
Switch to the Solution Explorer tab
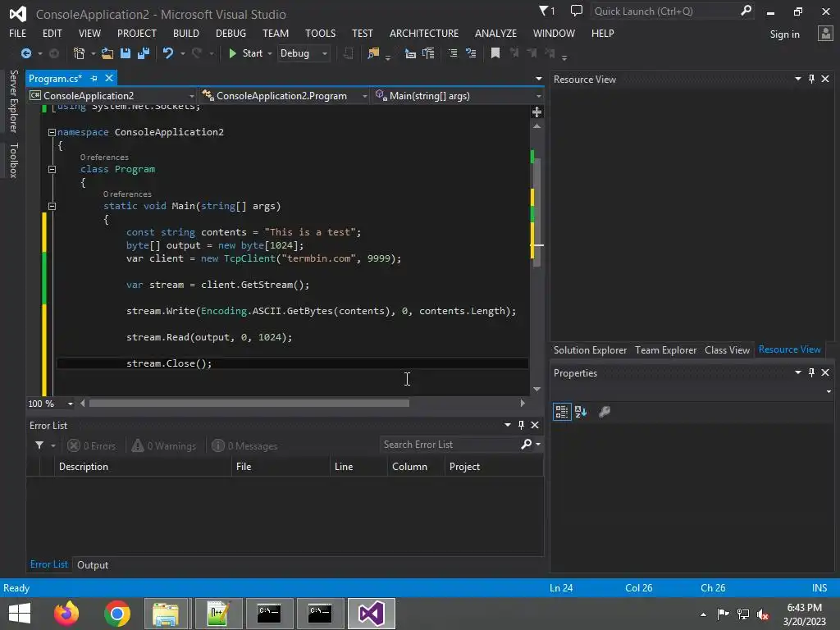point(590,349)
